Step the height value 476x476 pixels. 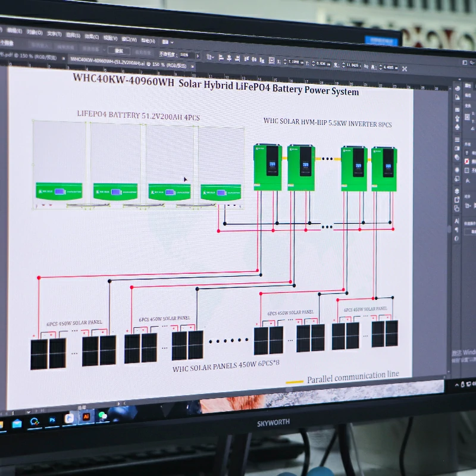click(381, 67)
